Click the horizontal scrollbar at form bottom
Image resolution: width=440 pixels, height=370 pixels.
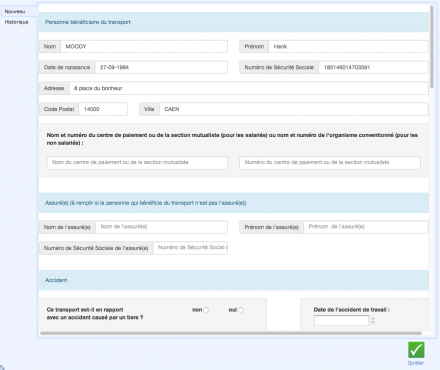[x=231, y=333]
